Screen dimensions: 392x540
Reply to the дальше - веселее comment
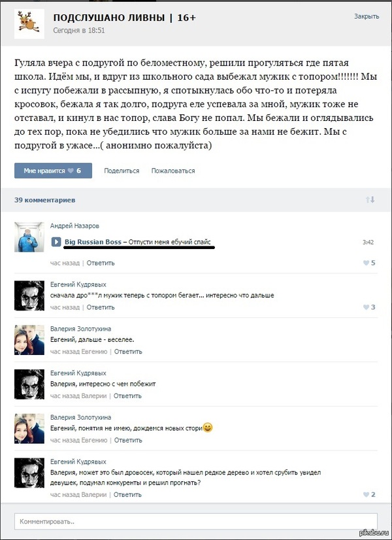(x=128, y=352)
